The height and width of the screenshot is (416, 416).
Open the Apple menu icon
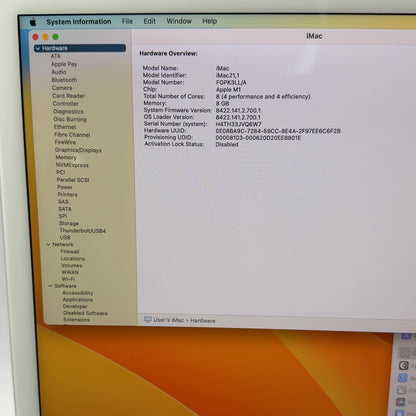[33, 22]
